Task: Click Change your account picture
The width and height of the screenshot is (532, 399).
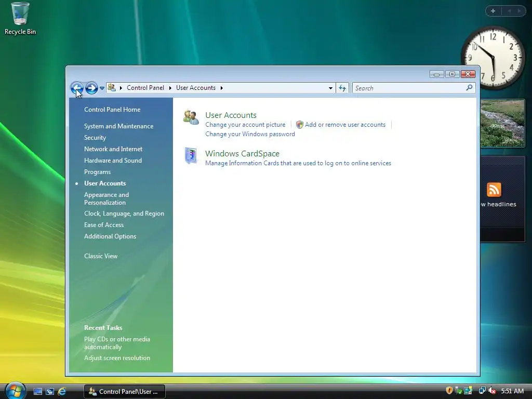Action: (245, 125)
